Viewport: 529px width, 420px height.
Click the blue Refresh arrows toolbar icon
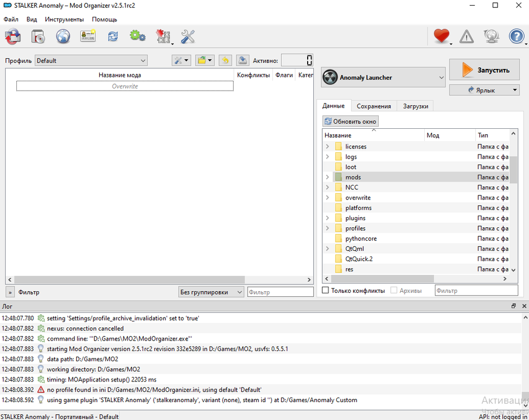(113, 37)
